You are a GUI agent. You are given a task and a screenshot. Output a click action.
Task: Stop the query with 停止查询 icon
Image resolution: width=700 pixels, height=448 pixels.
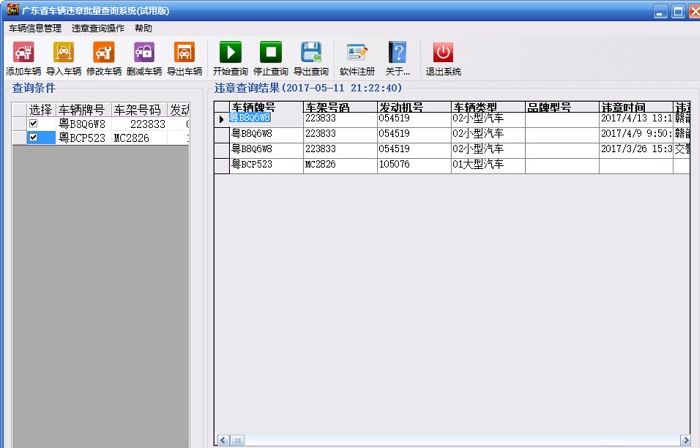coord(270,53)
